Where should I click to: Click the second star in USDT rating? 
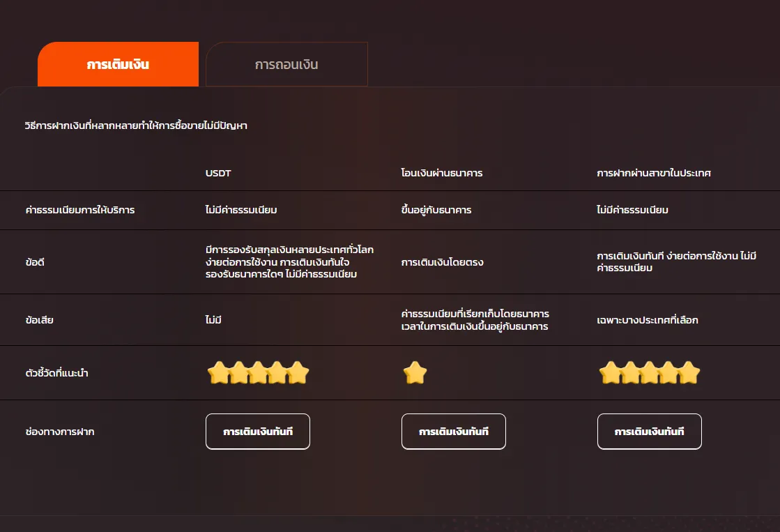tap(238, 373)
